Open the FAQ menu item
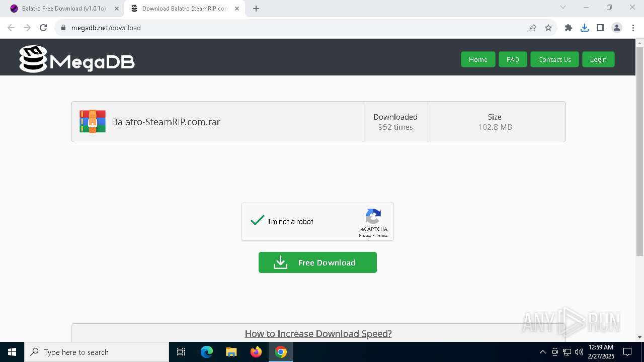The height and width of the screenshot is (362, 644). pos(513,59)
